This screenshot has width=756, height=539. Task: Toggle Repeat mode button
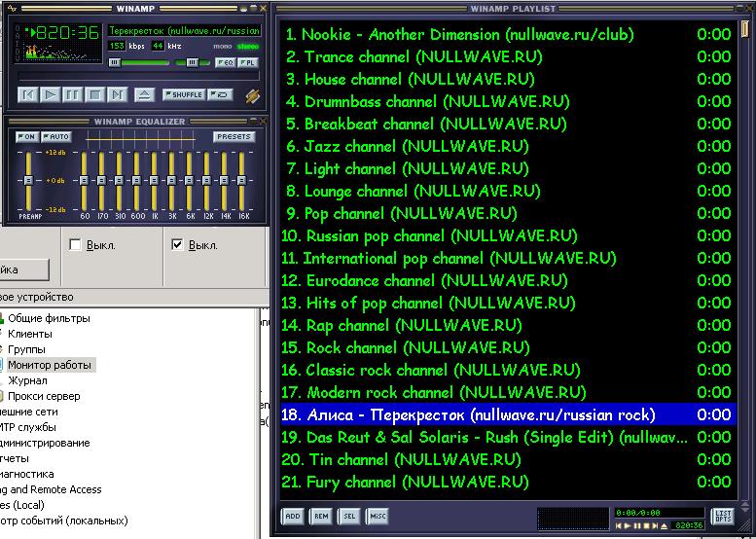point(220,94)
